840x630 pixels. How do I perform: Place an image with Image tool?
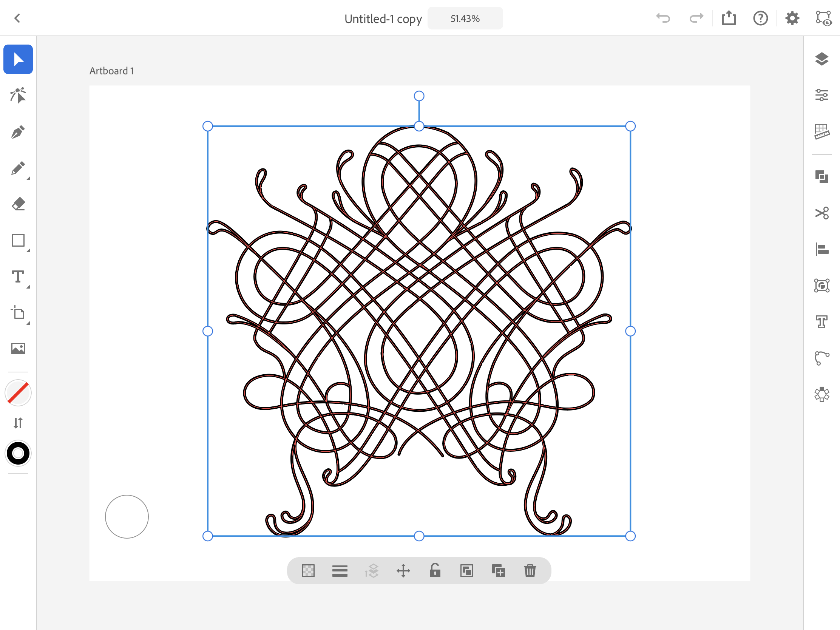point(18,349)
